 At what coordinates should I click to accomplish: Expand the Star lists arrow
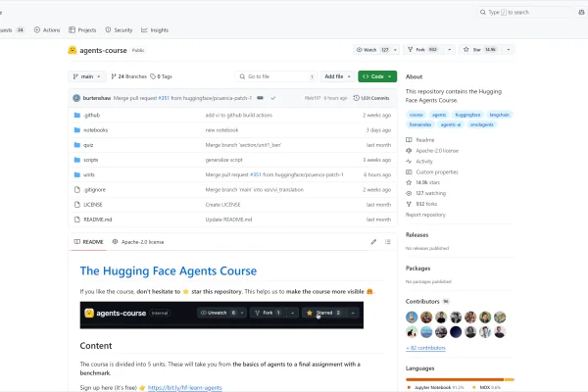pyautogui.click(x=509, y=50)
